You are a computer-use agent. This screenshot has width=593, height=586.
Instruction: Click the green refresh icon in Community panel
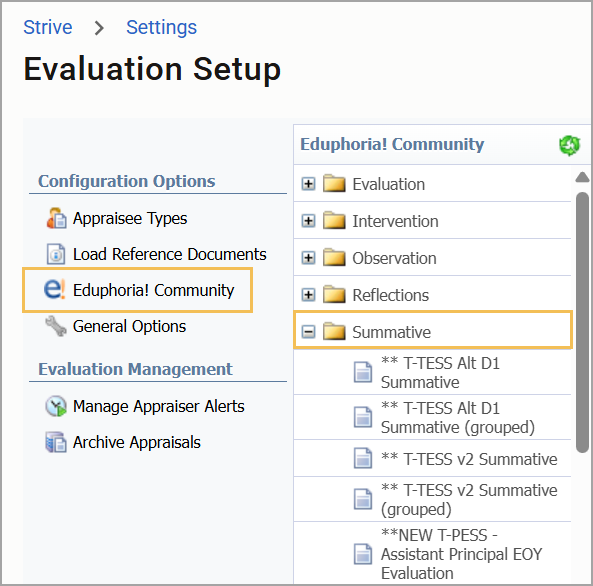click(x=570, y=145)
